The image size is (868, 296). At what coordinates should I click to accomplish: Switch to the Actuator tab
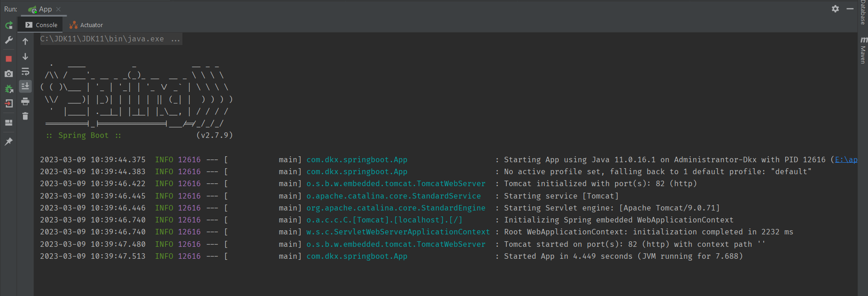[x=86, y=25]
